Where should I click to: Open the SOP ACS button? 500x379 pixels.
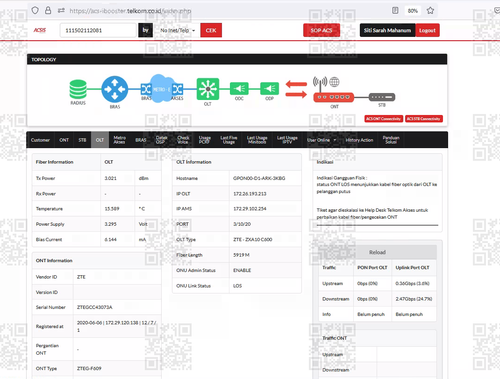pos(322,30)
